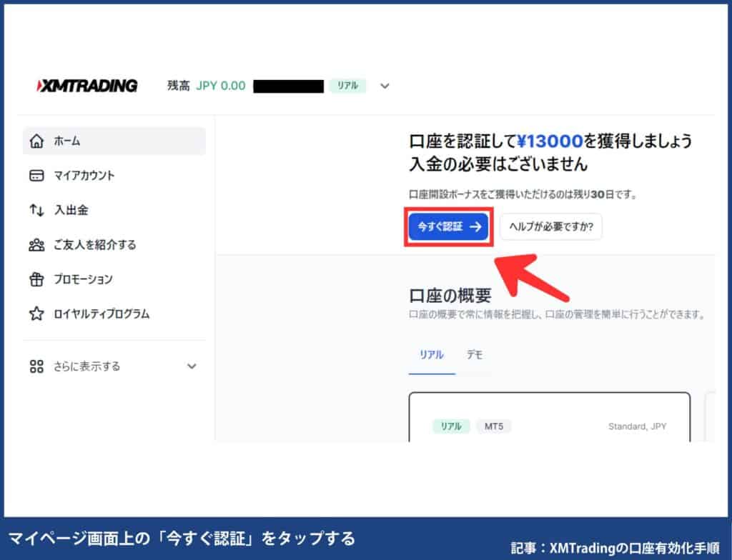Open マイアカウント in the sidebar
Image resolution: width=732 pixels, height=560 pixels.
point(114,176)
